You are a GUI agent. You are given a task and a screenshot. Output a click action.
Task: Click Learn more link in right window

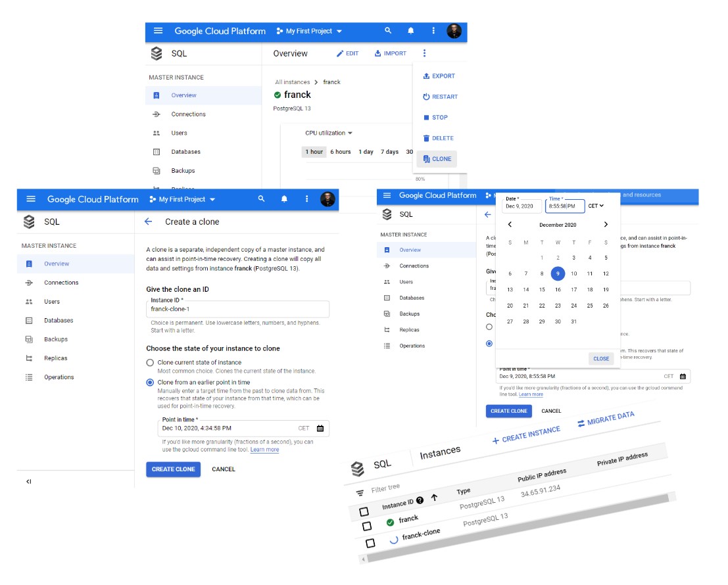pos(531,394)
